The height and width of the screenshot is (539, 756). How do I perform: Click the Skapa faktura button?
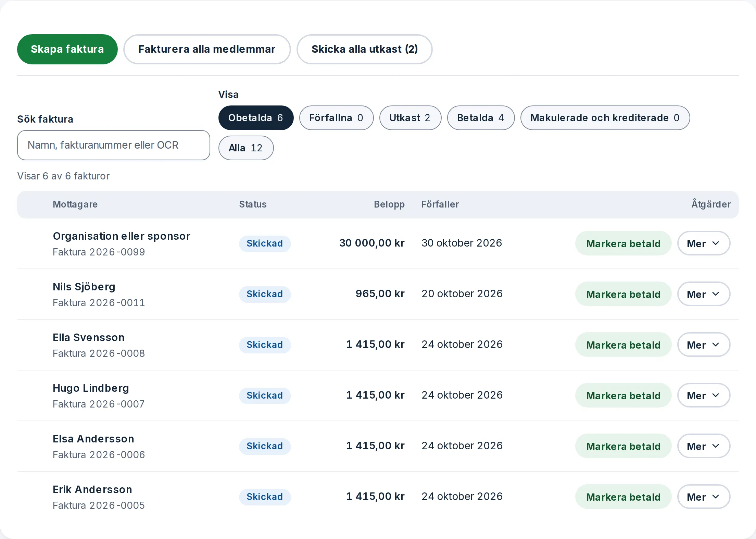(67, 49)
